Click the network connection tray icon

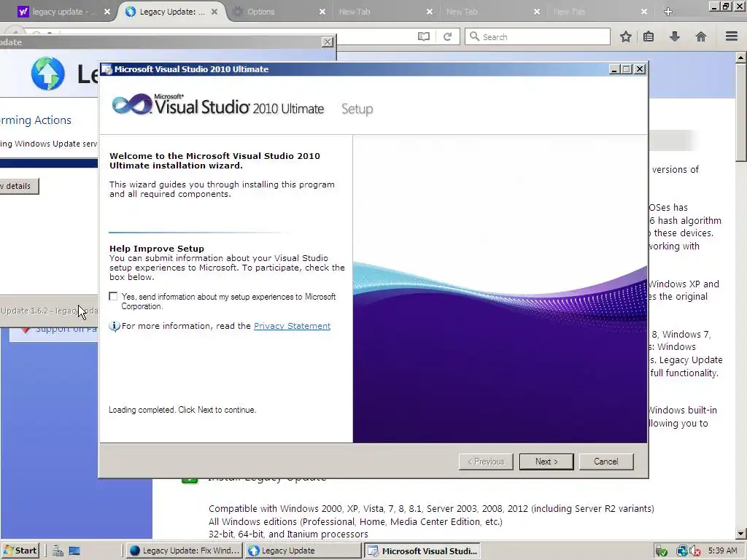[x=682, y=551]
